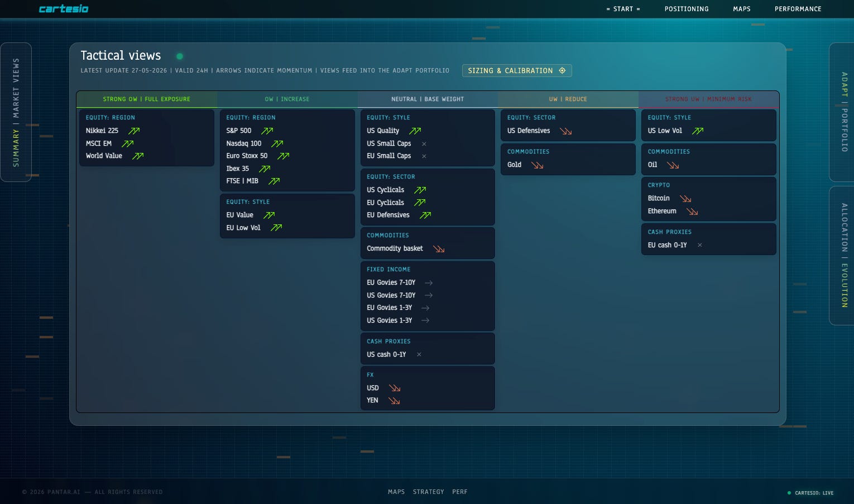The width and height of the screenshot is (854, 504).
Task: Click the OW | Increase column header
Action: coord(287,99)
